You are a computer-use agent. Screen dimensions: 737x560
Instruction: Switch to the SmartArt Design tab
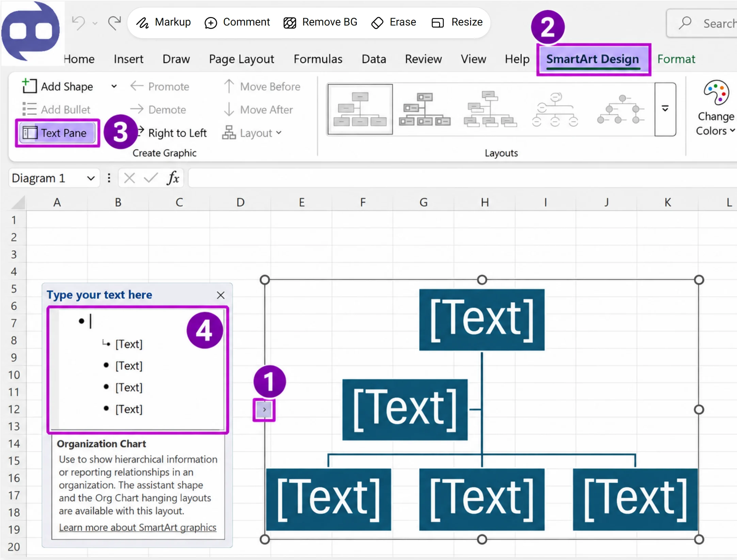(593, 59)
